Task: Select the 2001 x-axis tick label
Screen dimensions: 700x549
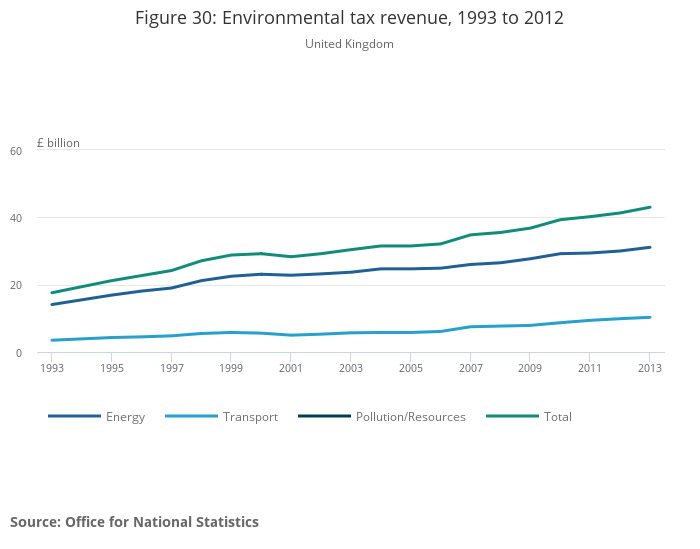Action: point(290,368)
